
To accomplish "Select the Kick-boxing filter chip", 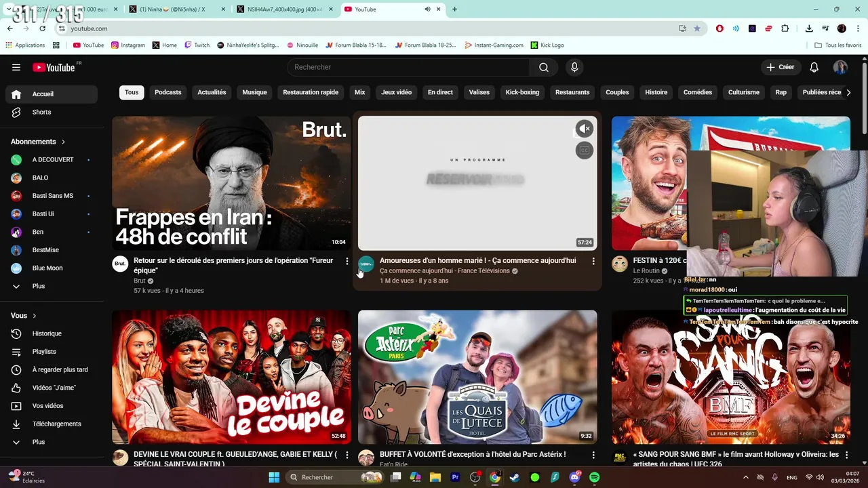I will point(522,92).
